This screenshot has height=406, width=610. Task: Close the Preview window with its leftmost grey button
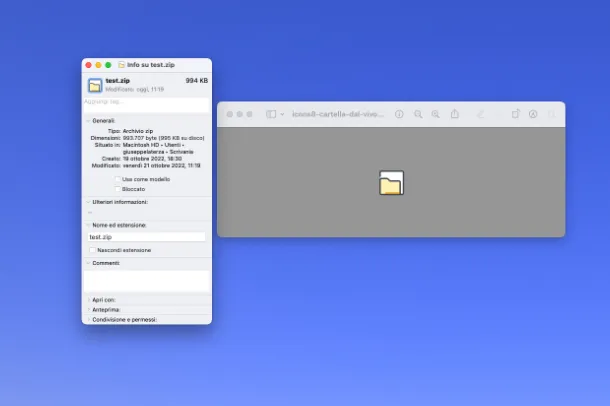click(230, 114)
